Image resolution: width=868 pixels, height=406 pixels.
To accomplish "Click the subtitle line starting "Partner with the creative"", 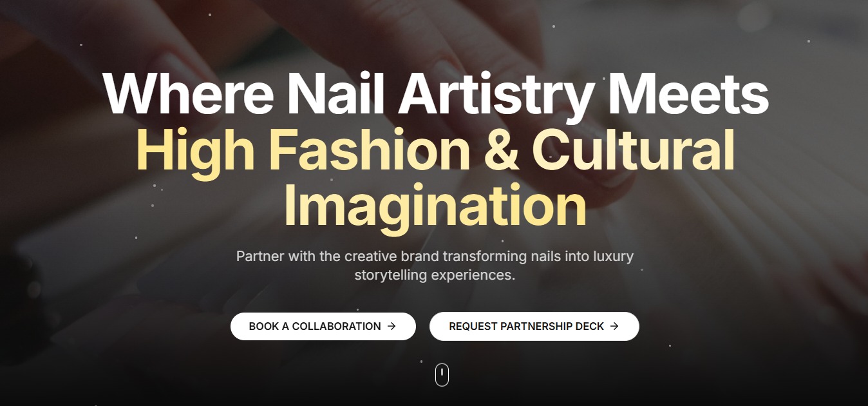I will (x=435, y=256).
